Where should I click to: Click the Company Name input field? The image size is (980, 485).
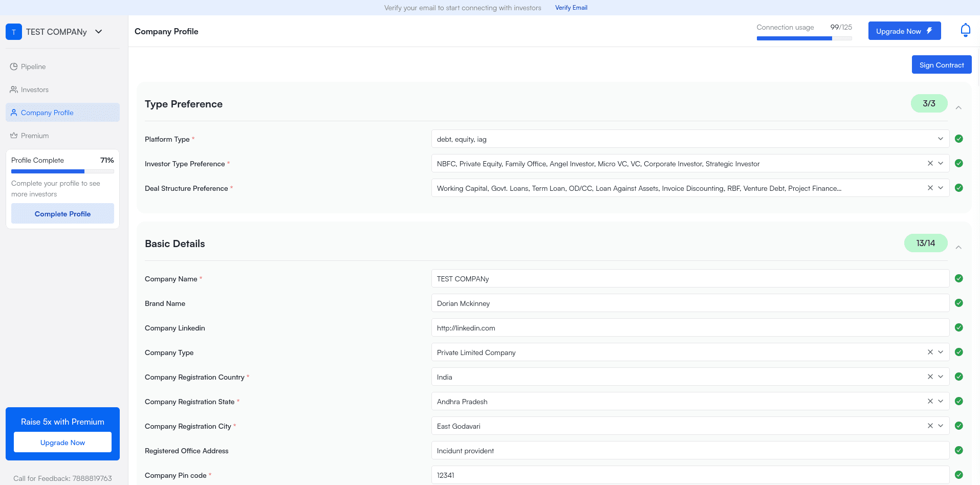[x=690, y=278]
